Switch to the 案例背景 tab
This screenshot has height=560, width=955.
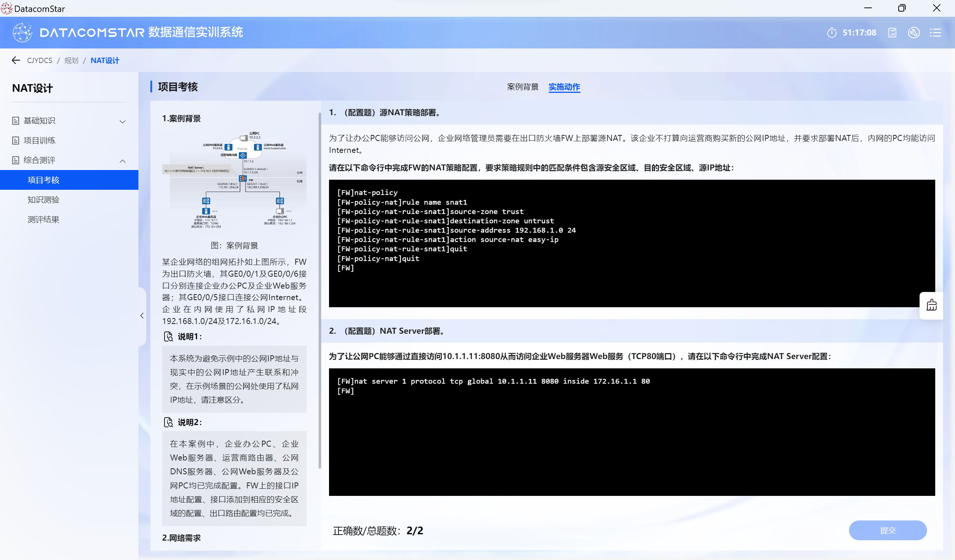522,87
